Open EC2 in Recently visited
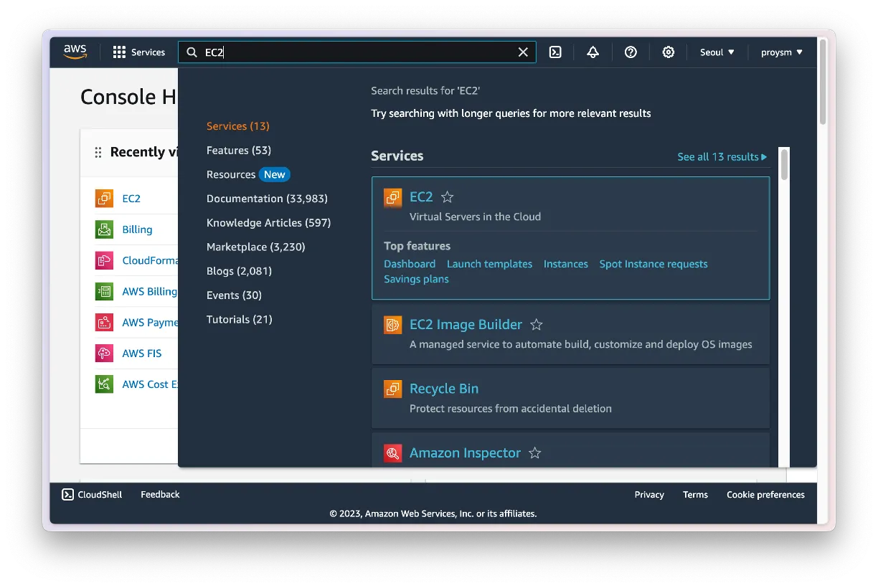This screenshot has width=878, height=588. pos(131,199)
